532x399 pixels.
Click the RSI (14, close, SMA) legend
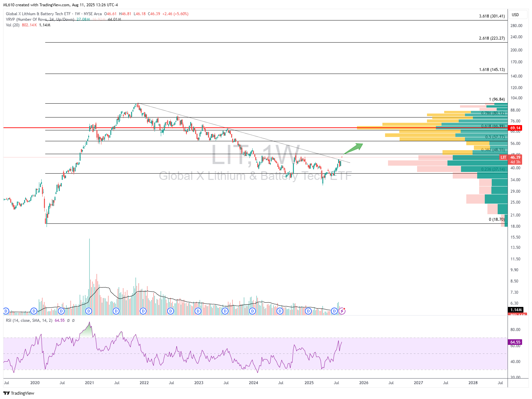click(x=29, y=320)
